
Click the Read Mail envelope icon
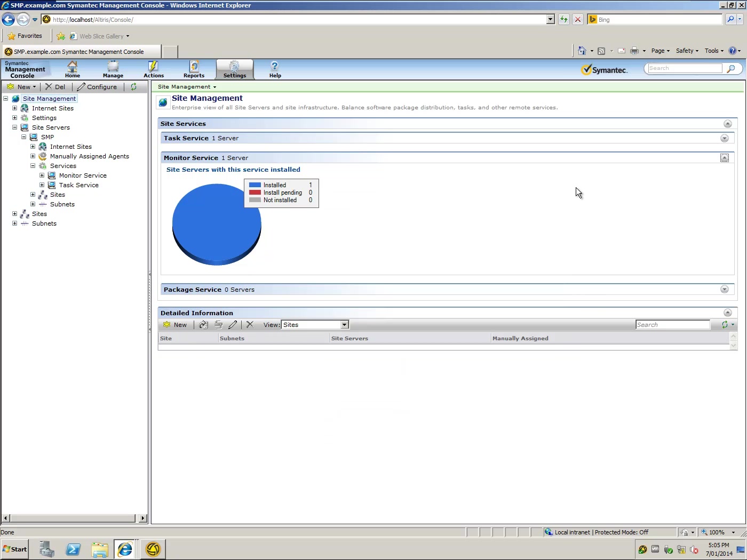pos(622,51)
